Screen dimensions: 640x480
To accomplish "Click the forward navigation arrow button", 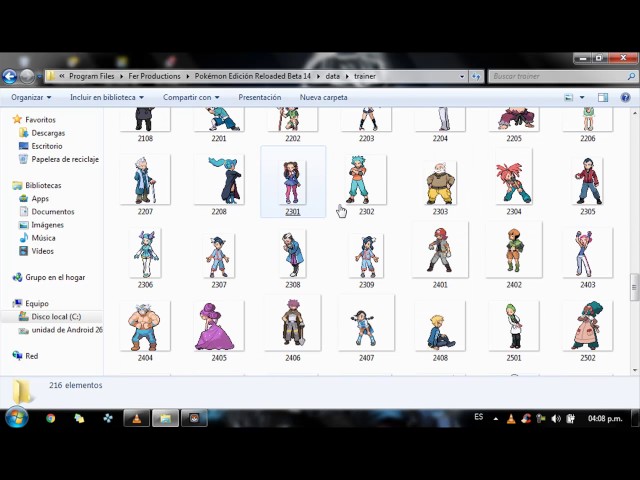I will 27,76.
